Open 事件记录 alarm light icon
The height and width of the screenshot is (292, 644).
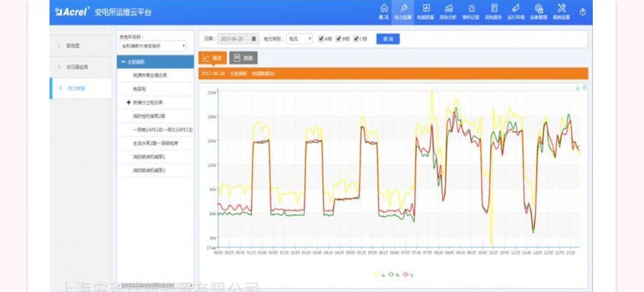pyautogui.click(x=471, y=9)
